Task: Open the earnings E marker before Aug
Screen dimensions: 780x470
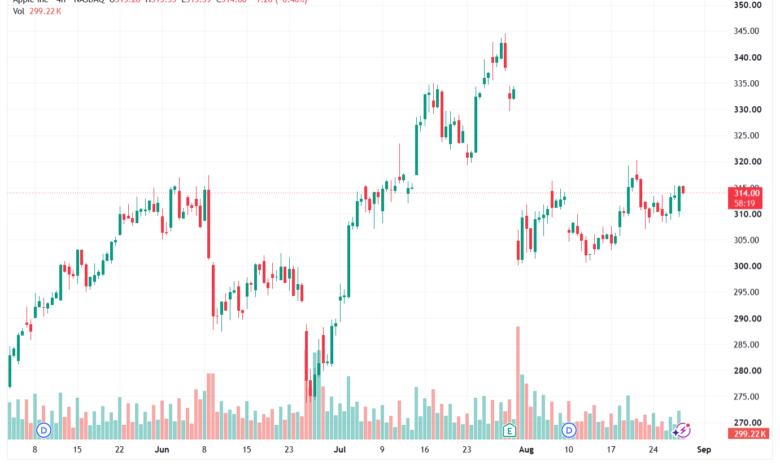Action: point(509,430)
